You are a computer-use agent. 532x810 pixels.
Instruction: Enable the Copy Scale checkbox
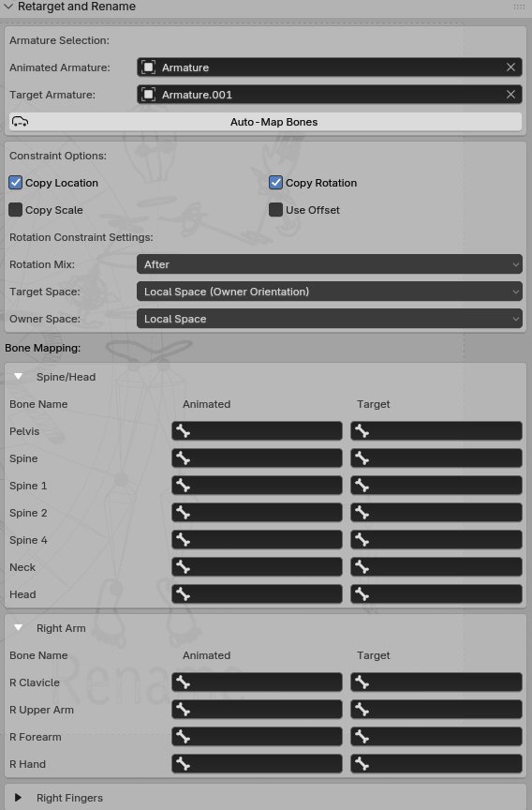pyautogui.click(x=16, y=210)
